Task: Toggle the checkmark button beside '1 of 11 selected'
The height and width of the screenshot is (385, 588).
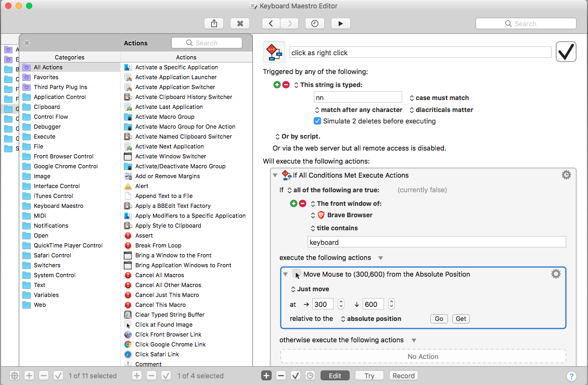Action: (58, 376)
